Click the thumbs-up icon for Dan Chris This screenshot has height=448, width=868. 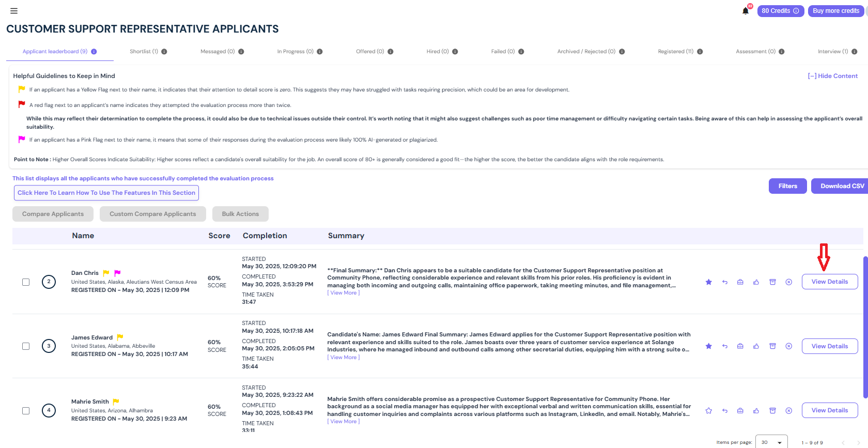pos(756,282)
